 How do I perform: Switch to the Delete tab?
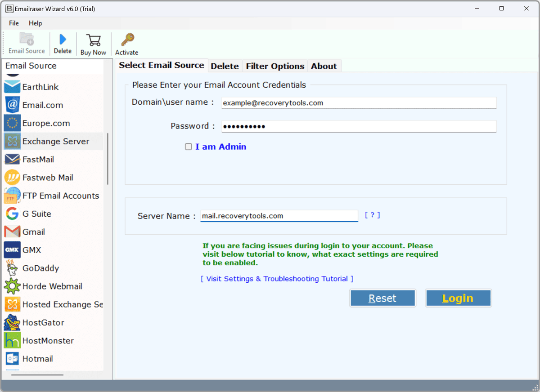coord(225,66)
